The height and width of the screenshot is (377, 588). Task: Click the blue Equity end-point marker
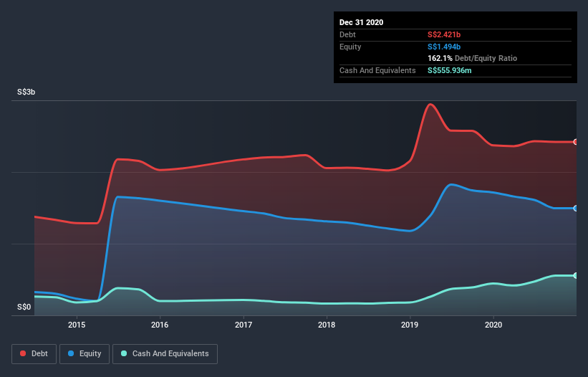(576, 208)
